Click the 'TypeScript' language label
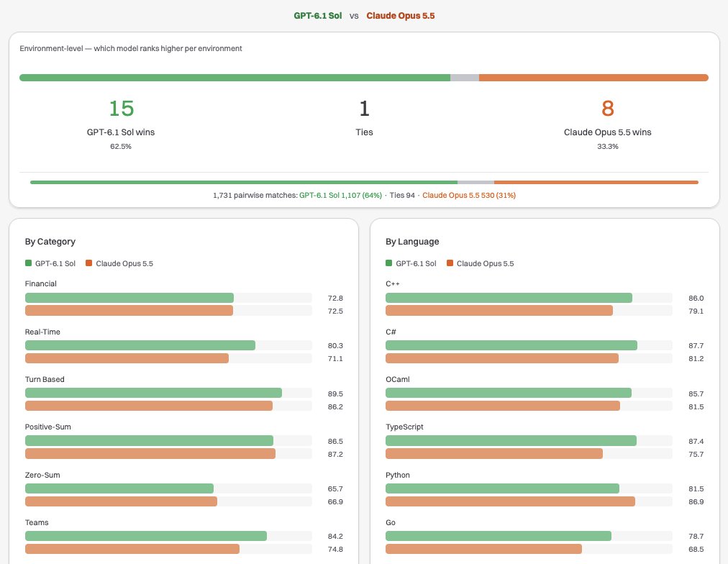This screenshot has width=728, height=564. click(404, 427)
